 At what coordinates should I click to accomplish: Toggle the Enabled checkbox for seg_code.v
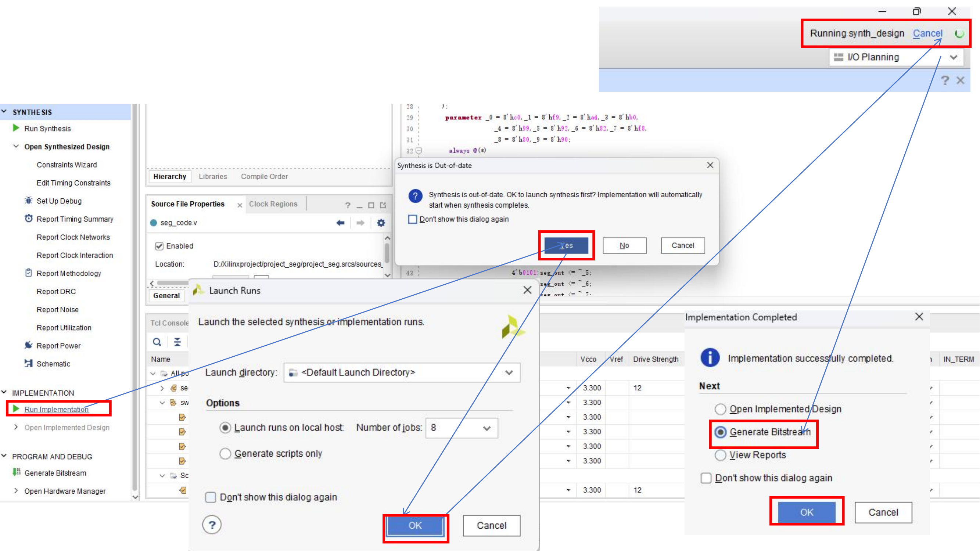point(159,246)
